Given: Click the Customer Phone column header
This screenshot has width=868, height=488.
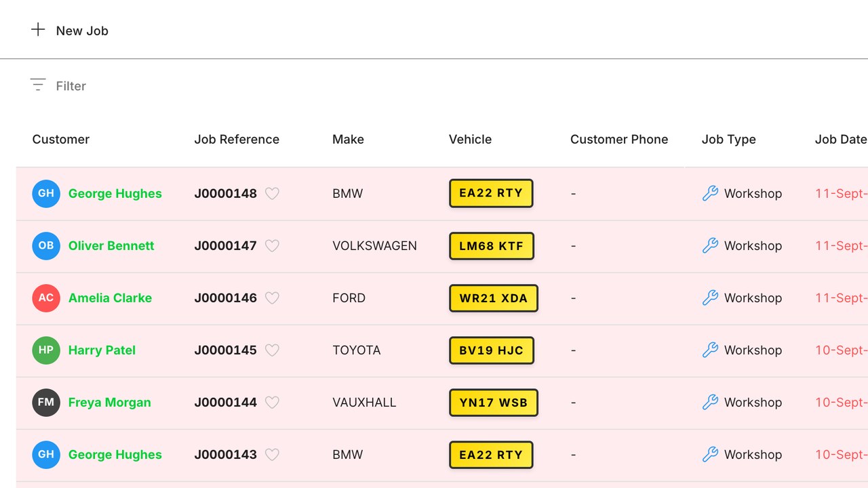Looking at the screenshot, I should coord(619,139).
